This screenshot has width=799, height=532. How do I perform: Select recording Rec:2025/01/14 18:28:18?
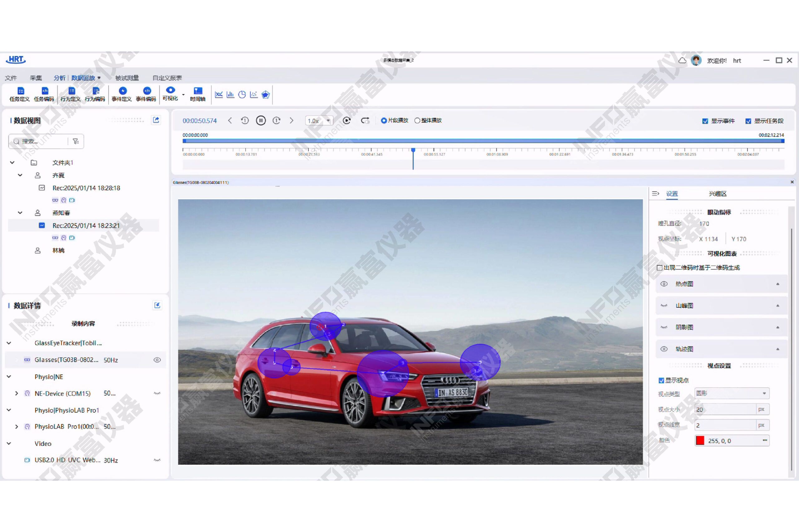[x=86, y=188]
